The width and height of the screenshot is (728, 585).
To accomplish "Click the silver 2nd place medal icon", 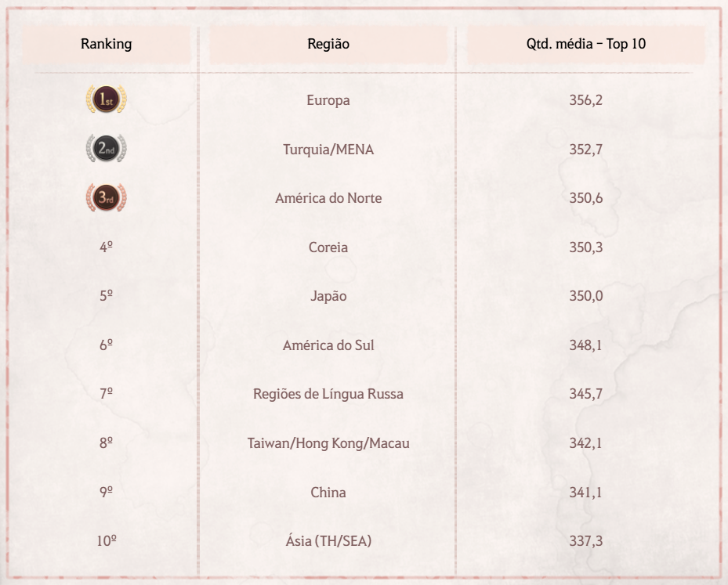I will [107, 150].
